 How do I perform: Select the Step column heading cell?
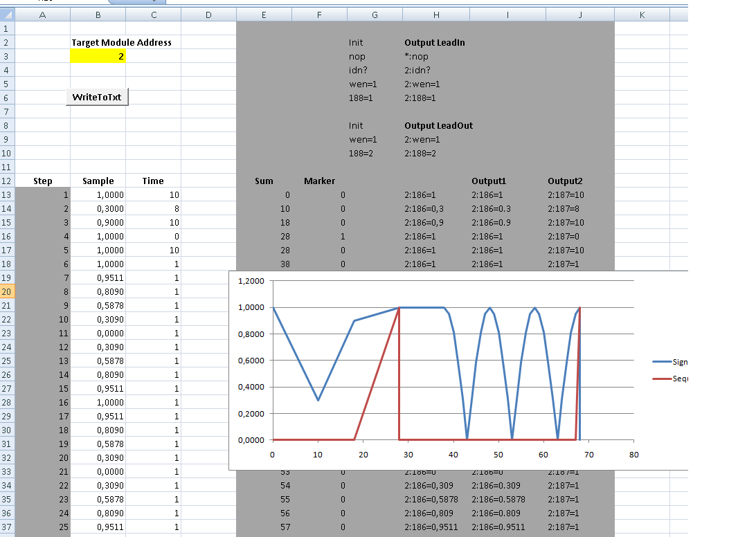pyautogui.click(x=42, y=181)
